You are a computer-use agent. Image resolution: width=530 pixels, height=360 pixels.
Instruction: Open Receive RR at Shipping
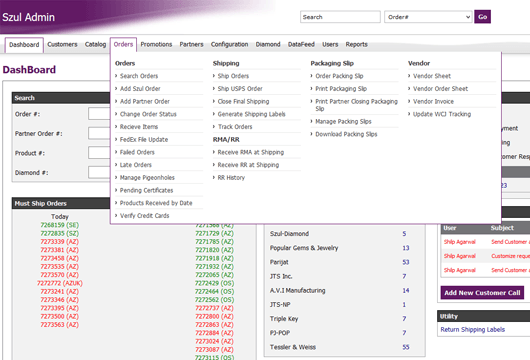click(x=248, y=165)
